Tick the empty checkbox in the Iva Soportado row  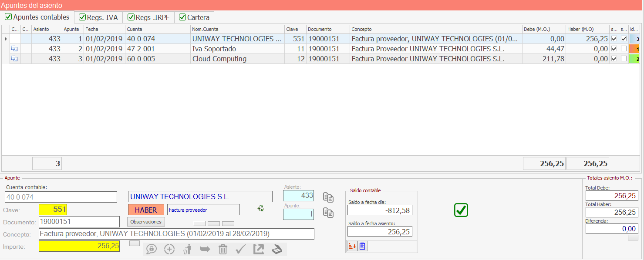click(624, 49)
